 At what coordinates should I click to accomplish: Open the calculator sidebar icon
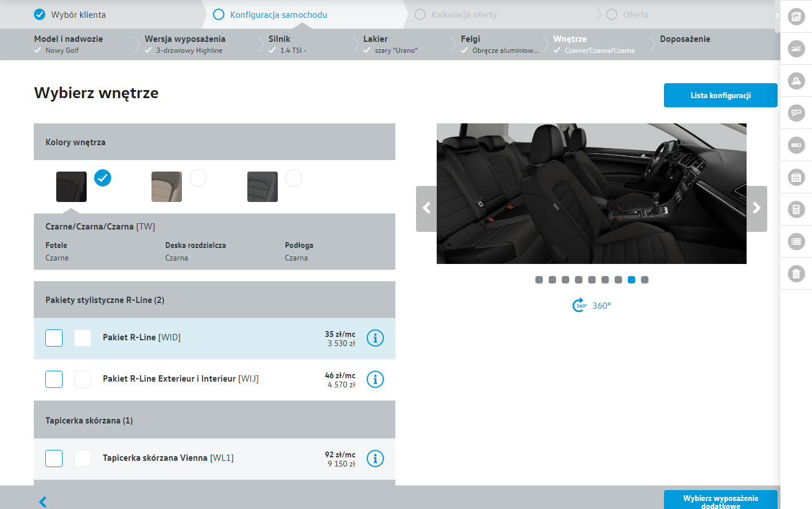click(x=796, y=209)
